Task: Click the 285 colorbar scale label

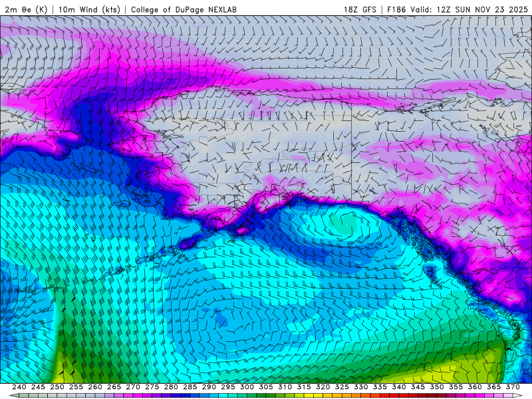Action: (x=190, y=387)
